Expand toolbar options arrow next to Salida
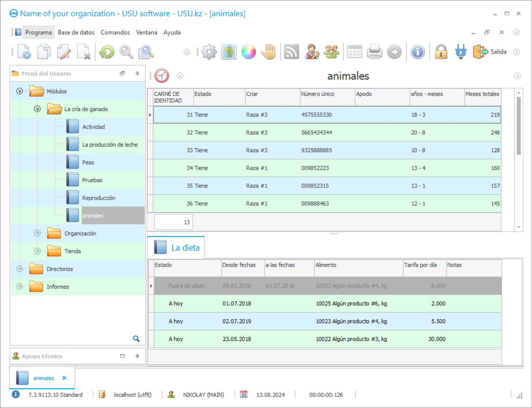The height and width of the screenshot is (408, 532). point(517,52)
